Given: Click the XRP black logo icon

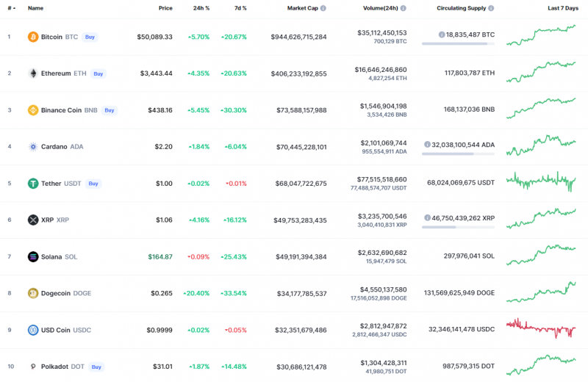Looking at the screenshot, I should pos(33,220).
